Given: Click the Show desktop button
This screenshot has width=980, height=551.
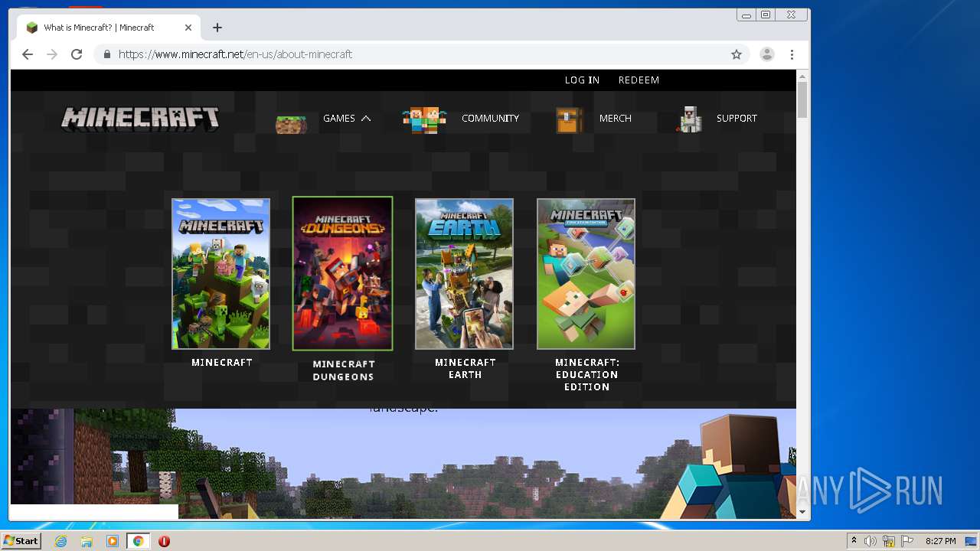Looking at the screenshot, I should [x=972, y=541].
